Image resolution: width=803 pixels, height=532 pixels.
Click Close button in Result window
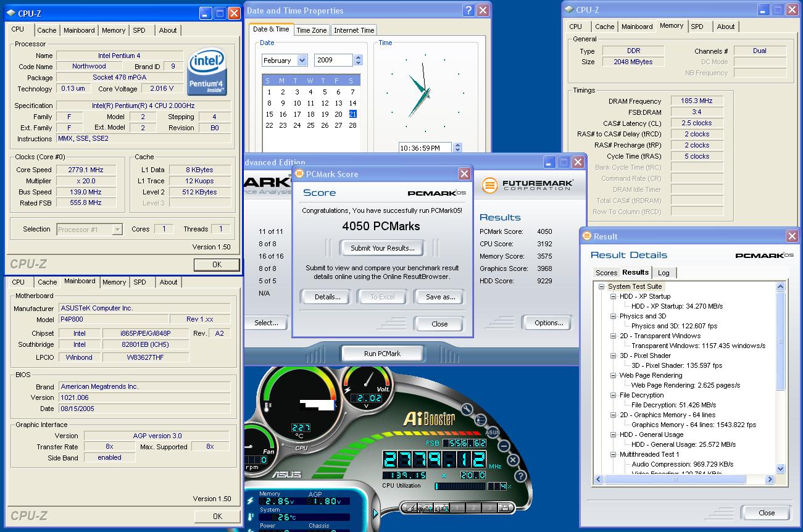[767, 513]
